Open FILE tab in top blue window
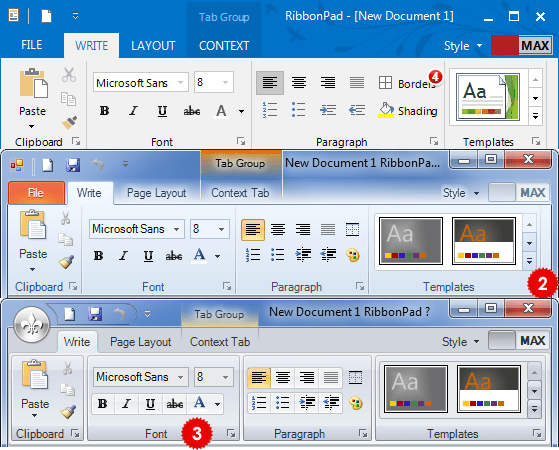Viewport: 559px width, 450px height. [x=32, y=45]
